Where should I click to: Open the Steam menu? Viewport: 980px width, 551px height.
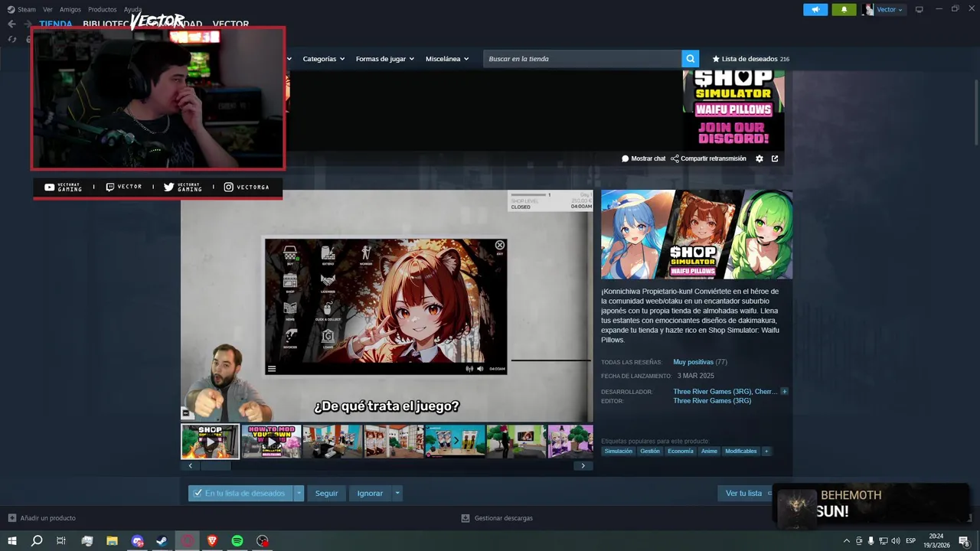(x=21, y=9)
